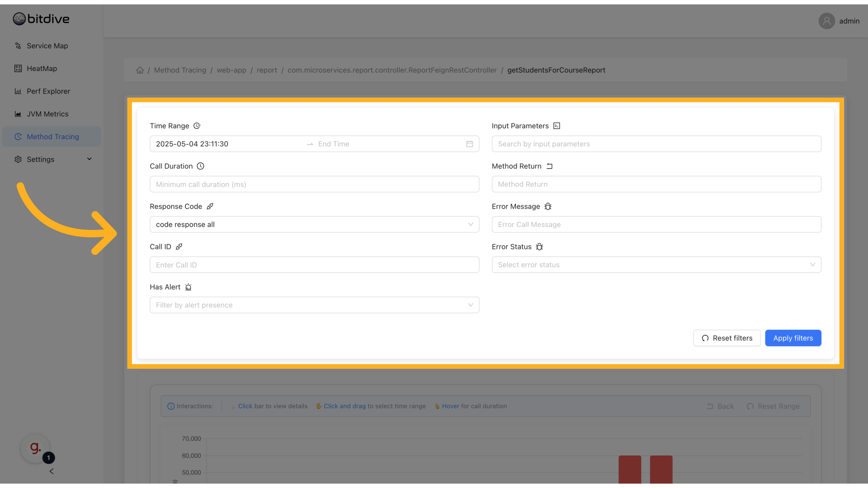Click the Method Return arrow icon
This screenshot has height=488, width=868.
pos(549,166)
